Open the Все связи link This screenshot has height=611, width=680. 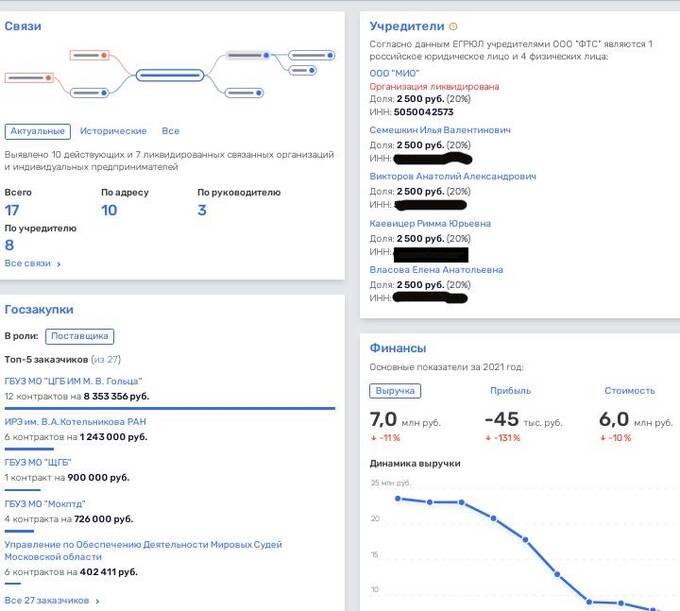[x=32, y=264]
